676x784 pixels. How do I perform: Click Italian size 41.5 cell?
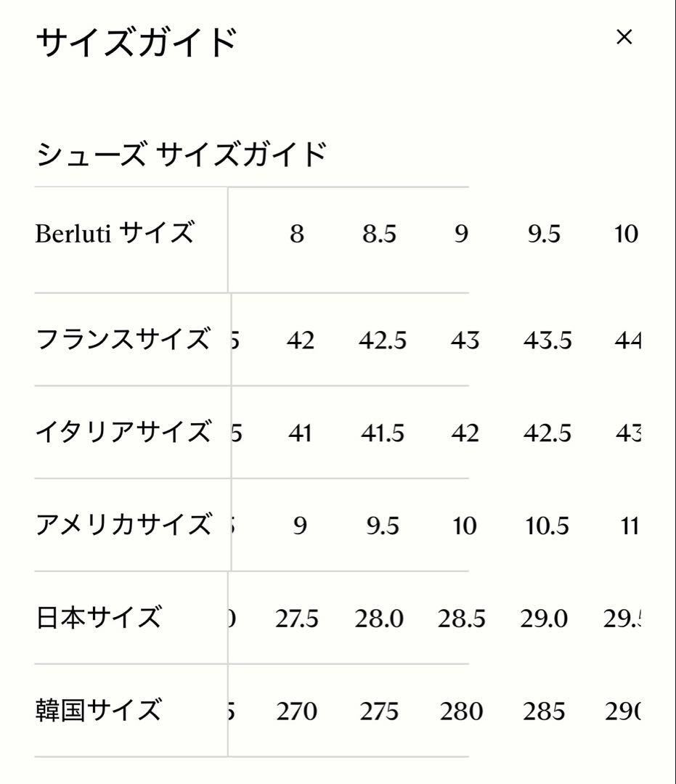tap(380, 433)
